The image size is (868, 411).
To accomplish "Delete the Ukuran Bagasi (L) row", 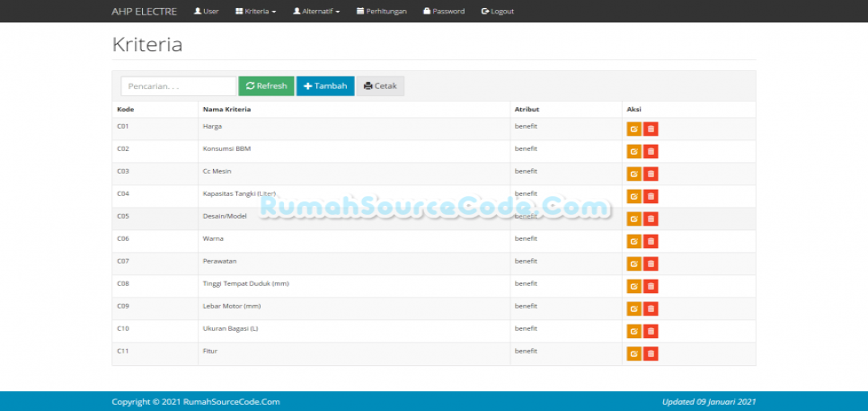I will point(651,332).
